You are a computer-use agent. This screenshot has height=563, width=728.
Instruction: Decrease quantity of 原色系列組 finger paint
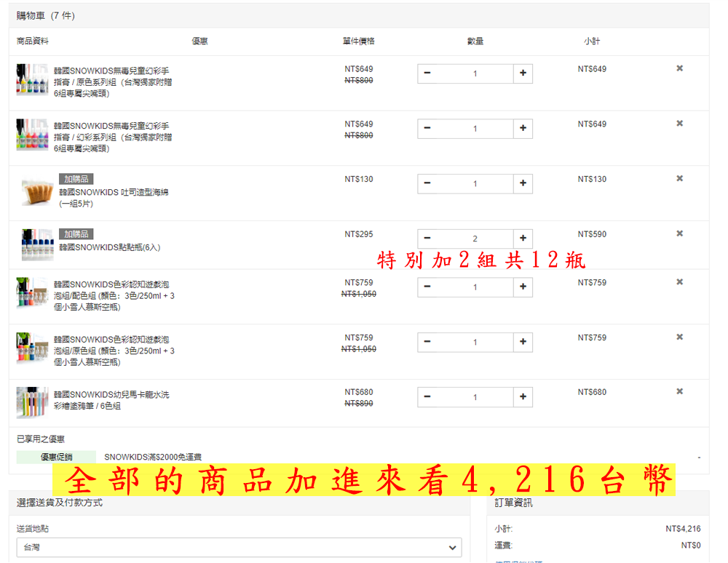(x=427, y=73)
